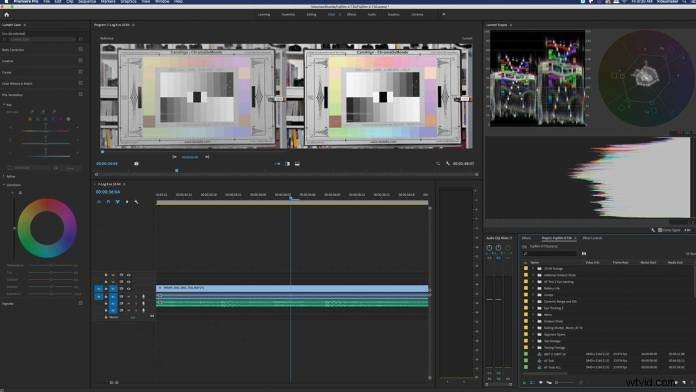The height and width of the screenshot is (392, 696).
Task: Toggle the Clamp Signal checkbox
Action: (660, 230)
